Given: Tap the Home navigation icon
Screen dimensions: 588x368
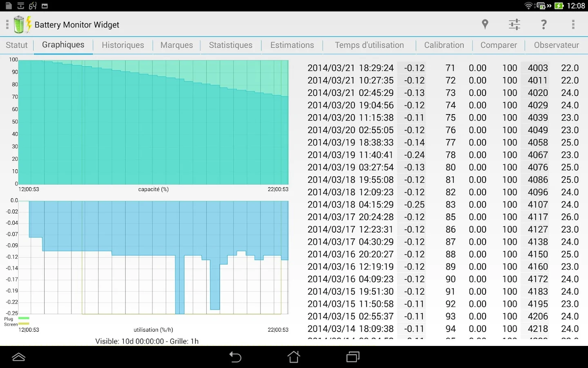Looking at the screenshot, I should 294,357.
